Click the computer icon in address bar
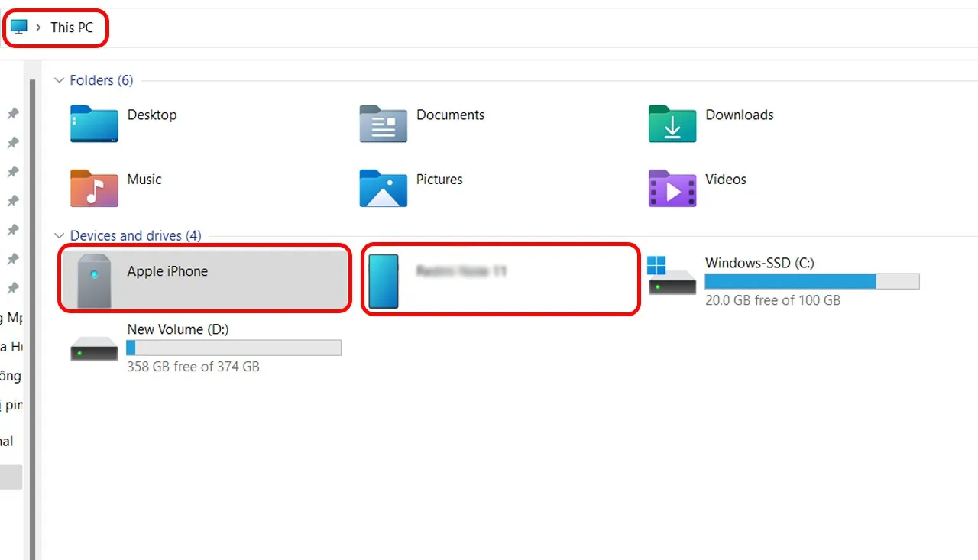 [x=19, y=27]
